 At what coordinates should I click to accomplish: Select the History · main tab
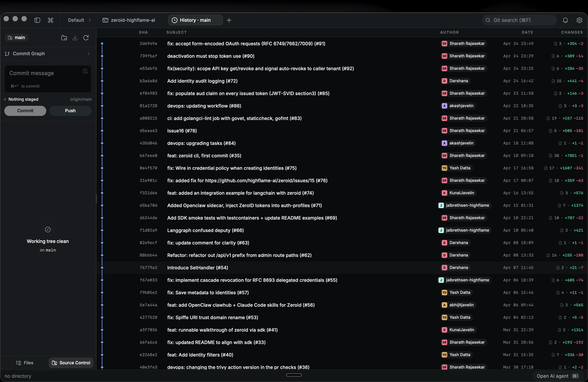click(x=195, y=20)
